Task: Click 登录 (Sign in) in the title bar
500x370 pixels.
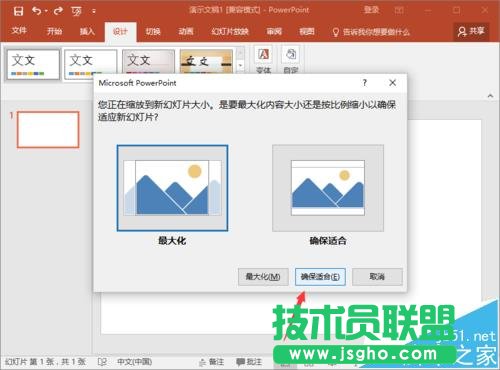Action: coord(371,10)
